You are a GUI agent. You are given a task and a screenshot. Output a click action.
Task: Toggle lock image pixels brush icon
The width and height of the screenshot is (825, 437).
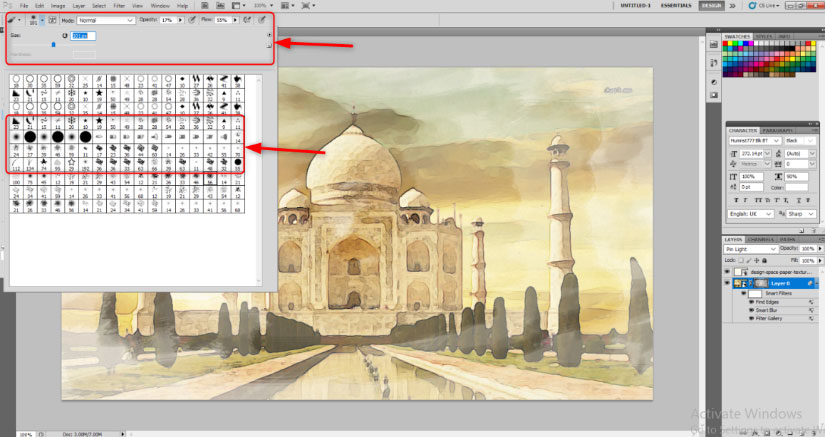pos(749,260)
